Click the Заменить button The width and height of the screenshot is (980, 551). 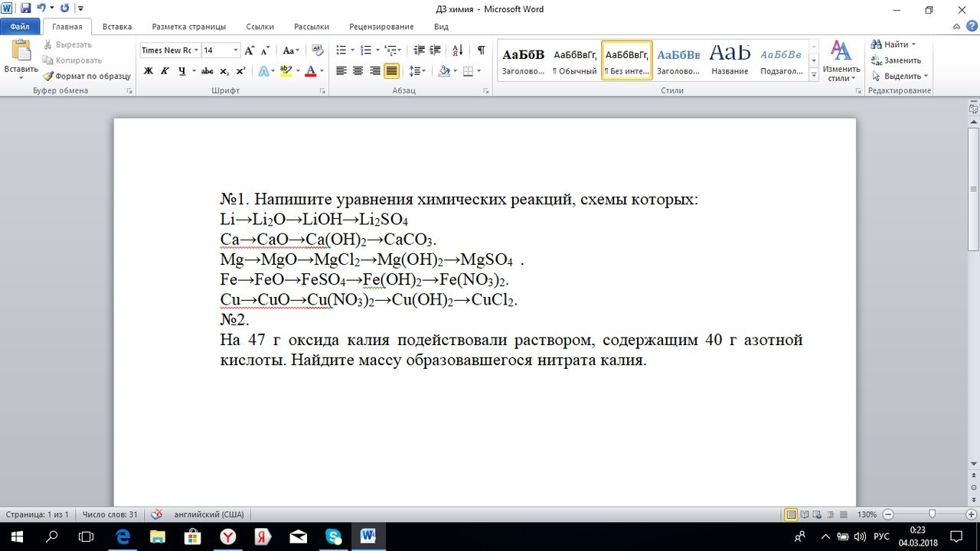(x=896, y=60)
